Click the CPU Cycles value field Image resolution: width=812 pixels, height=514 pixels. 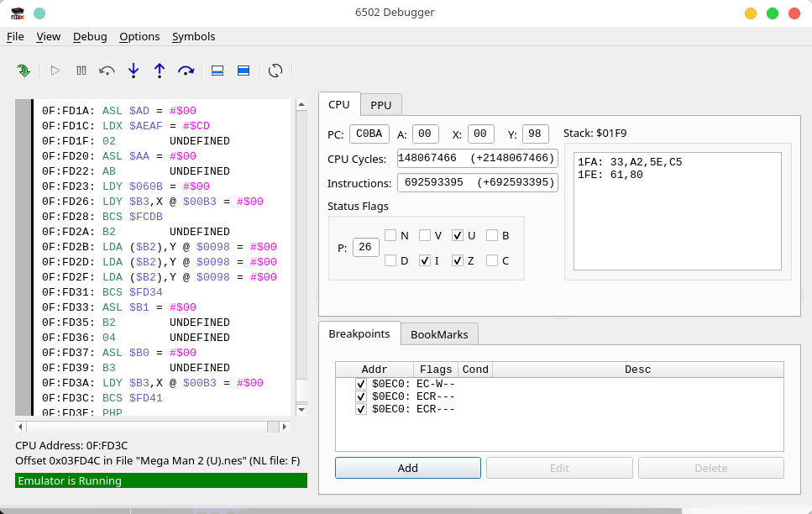click(478, 158)
